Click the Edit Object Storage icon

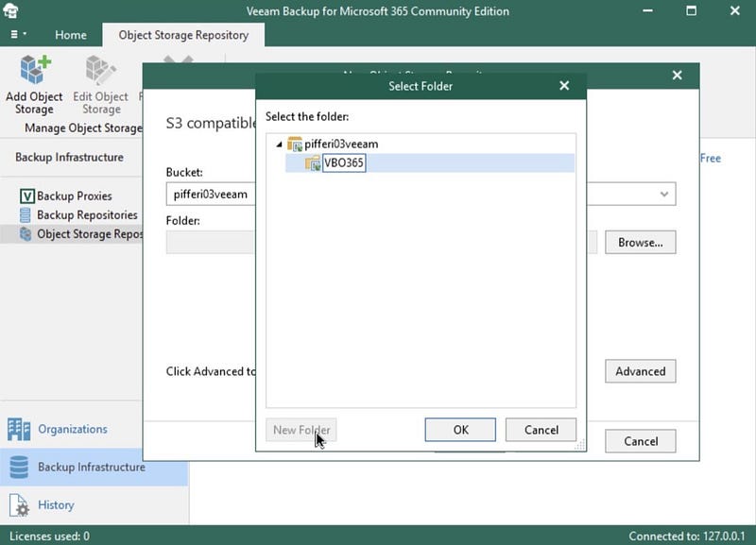coord(100,69)
